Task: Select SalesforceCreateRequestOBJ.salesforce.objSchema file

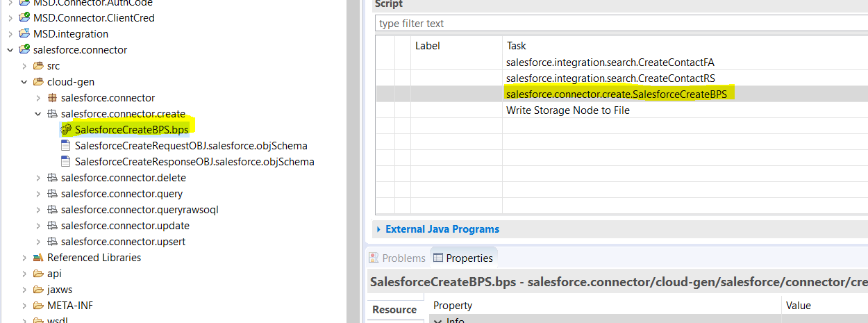Action: click(191, 145)
